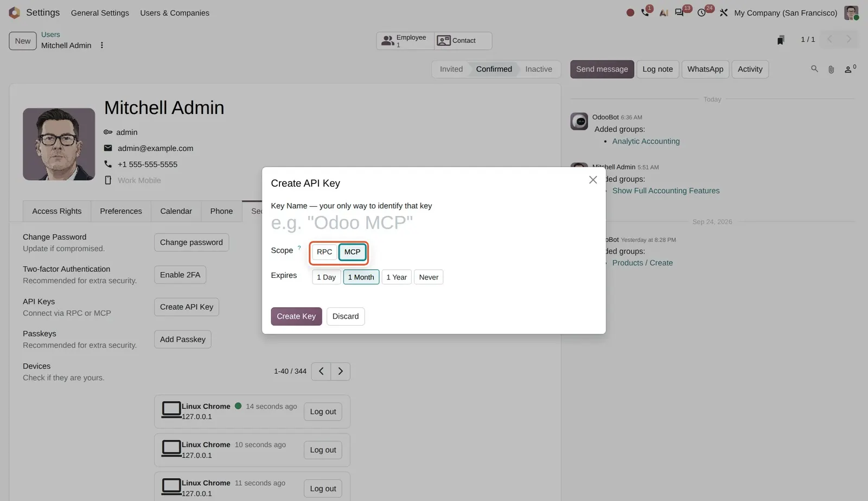Set expiration to 1 Year
The image size is (868, 501).
pos(397,277)
